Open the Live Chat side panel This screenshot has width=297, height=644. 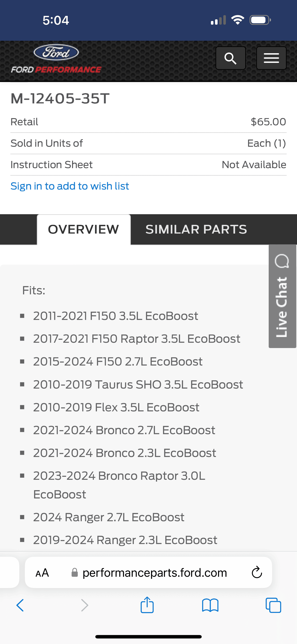coord(282,296)
